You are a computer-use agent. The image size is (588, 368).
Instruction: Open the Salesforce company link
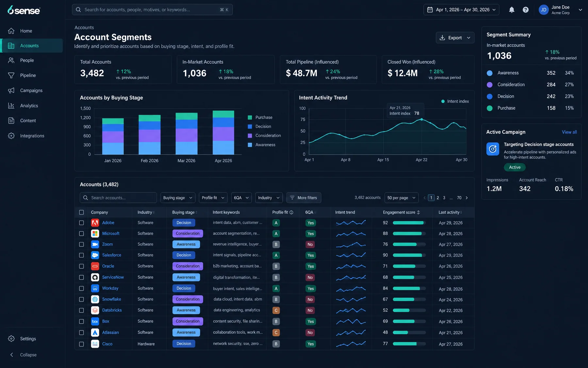112,255
